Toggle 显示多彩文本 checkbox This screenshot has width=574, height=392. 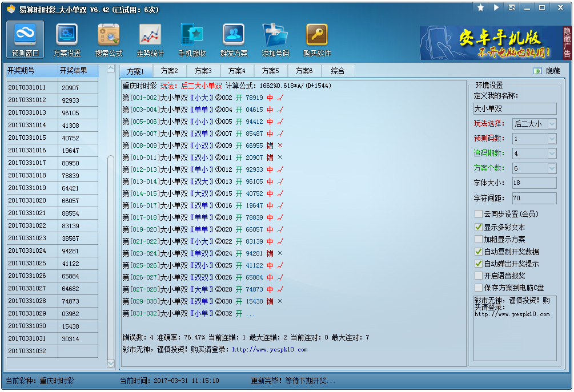pyautogui.click(x=479, y=227)
